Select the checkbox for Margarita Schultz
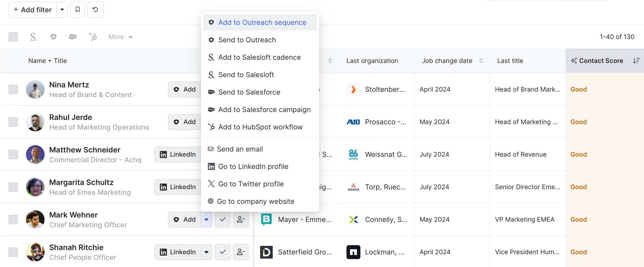This screenshot has width=644, height=267. click(13, 187)
